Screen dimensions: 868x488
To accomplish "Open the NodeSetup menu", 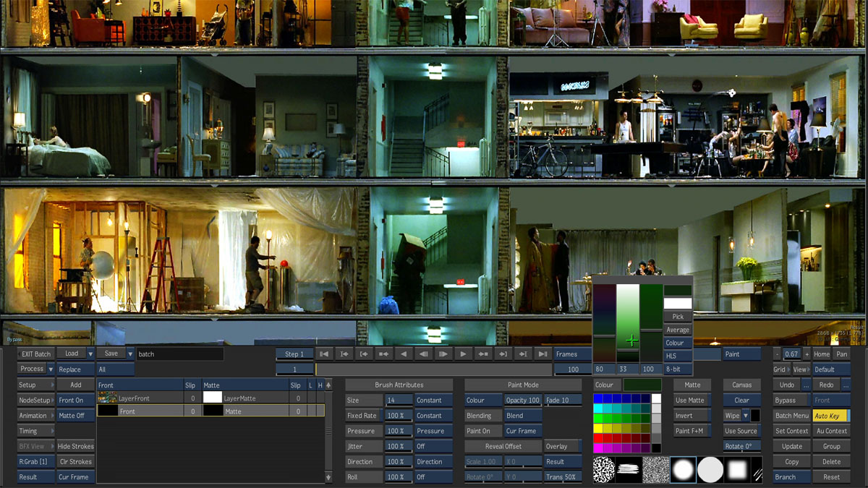I will (x=36, y=401).
